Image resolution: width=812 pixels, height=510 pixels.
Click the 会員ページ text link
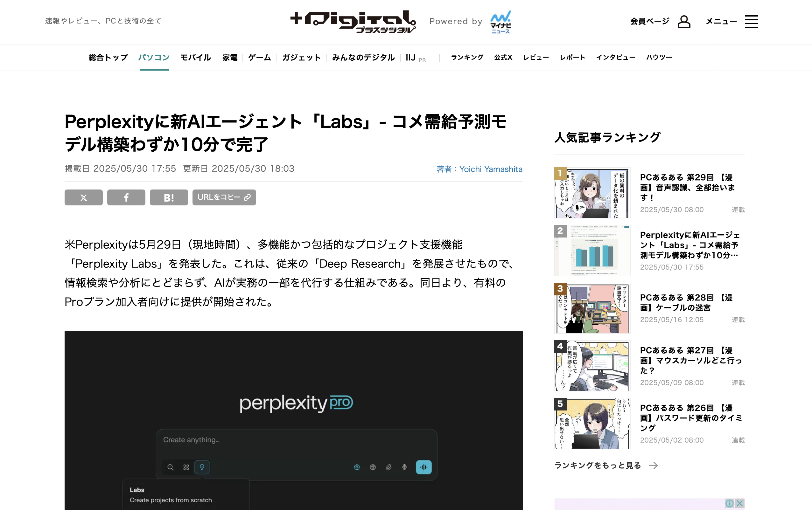click(x=649, y=21)
